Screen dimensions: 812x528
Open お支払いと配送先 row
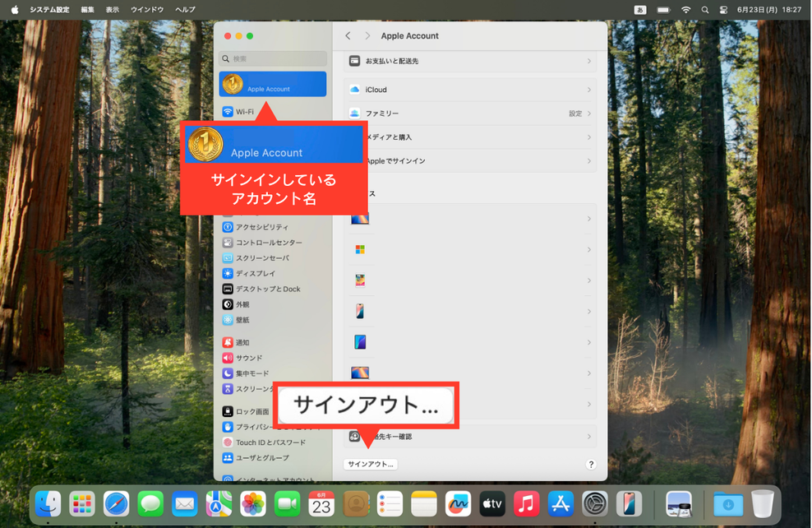tap(470, 61)
